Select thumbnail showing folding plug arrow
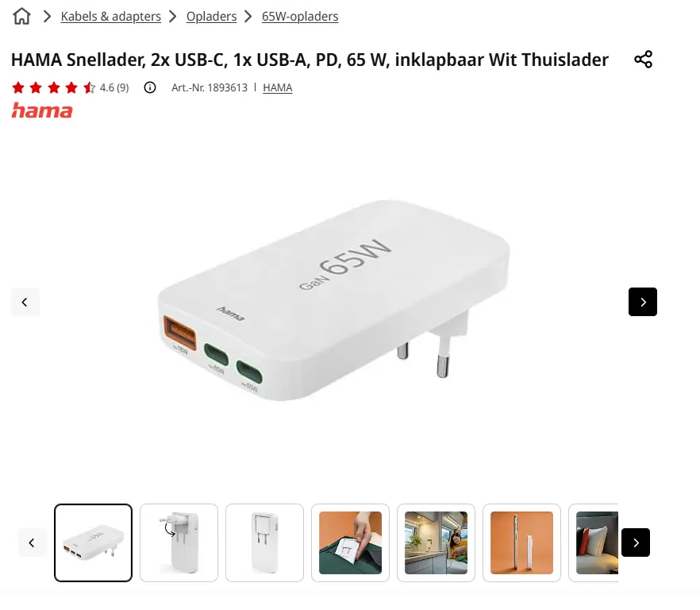Image resolution: width=700 pixels, height=610 pixels. pos(179,543)
